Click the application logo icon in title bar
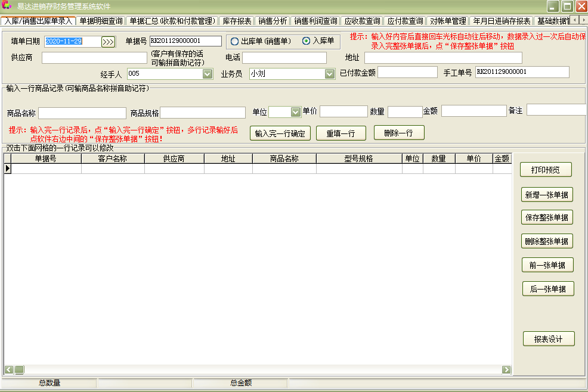This screenshot has width=588, height=392. pyautogui.click(x=7, y=6)
